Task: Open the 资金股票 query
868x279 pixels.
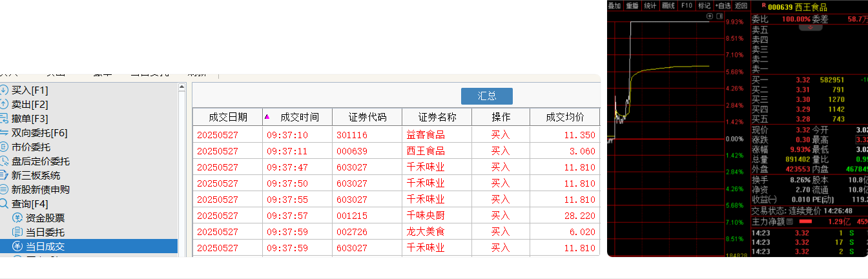Action: 45,218
